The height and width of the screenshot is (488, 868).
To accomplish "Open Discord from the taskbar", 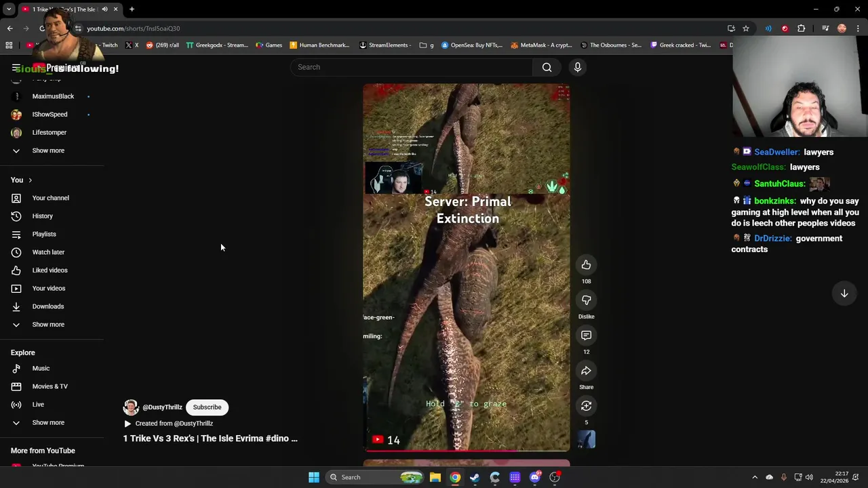I will point(534,477).
